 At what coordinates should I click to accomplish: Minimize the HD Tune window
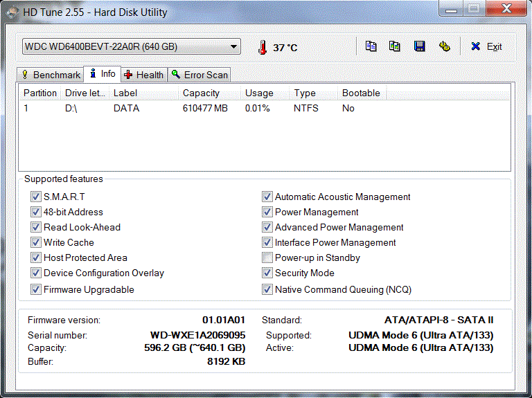pyautogui.click(x=451, y=9)
